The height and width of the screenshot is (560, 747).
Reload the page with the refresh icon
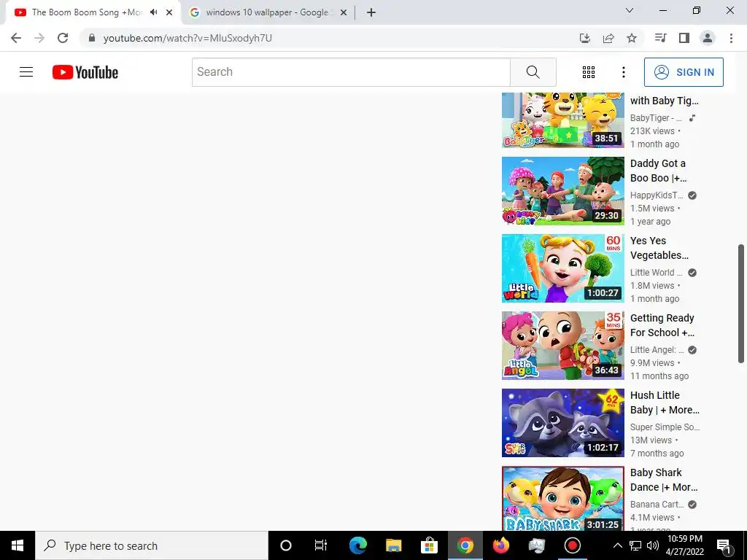[63, 38]
